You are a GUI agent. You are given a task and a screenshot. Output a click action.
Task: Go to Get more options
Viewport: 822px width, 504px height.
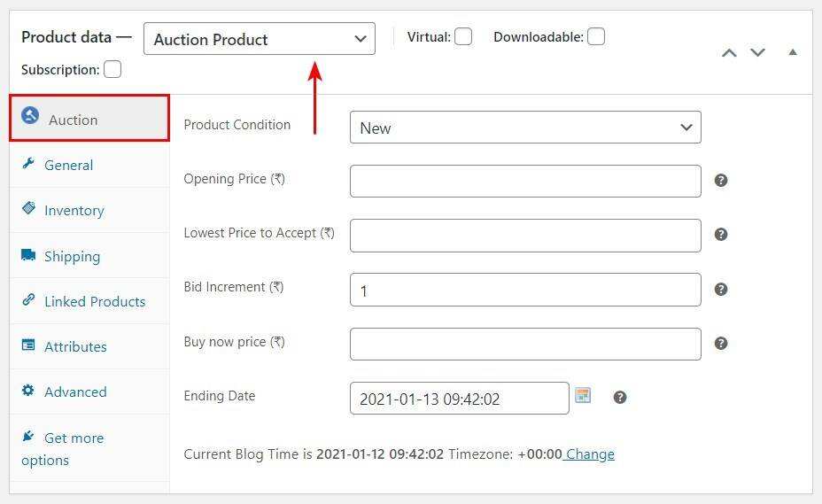click(74, 438)
